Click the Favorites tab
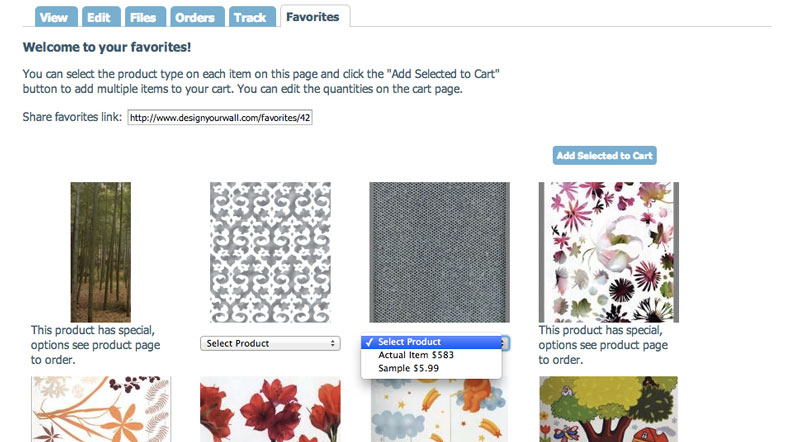This screenshot has width=800, height=442. pyautogui.click(x=312, y=17)
